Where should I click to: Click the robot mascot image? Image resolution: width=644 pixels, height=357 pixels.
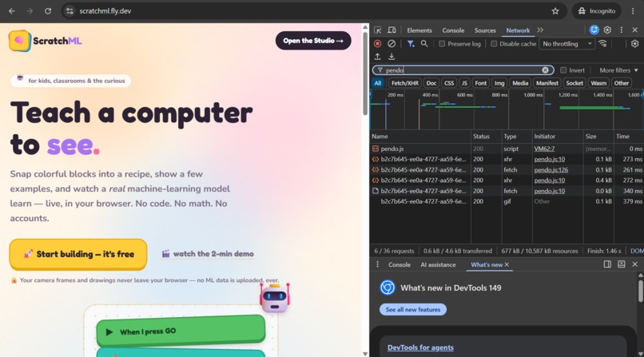[x=275, y=299]
